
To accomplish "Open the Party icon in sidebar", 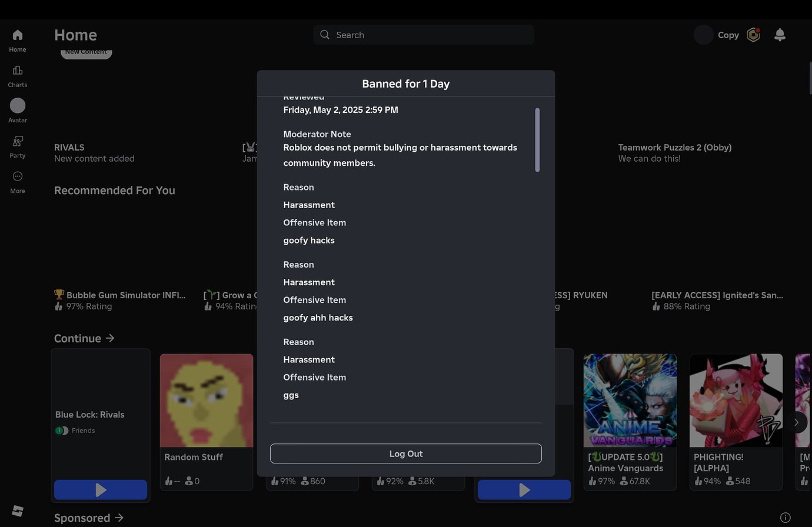I will [18, 141].
